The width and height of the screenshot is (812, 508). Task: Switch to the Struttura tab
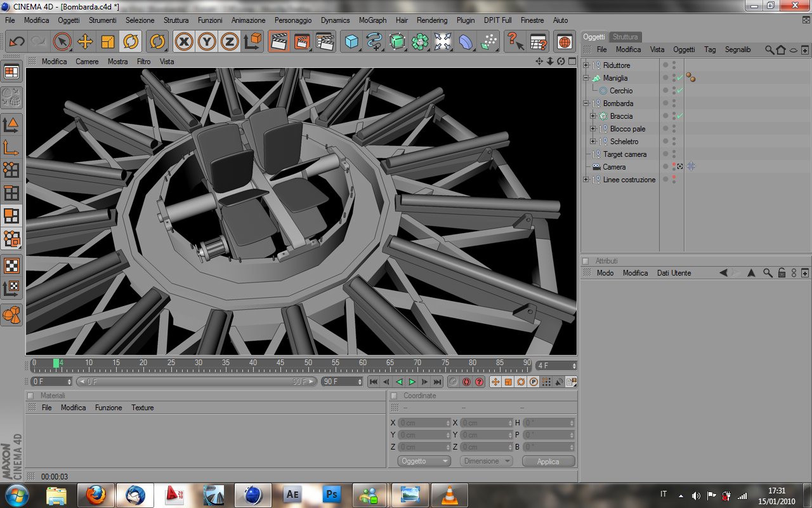[625, 37]
